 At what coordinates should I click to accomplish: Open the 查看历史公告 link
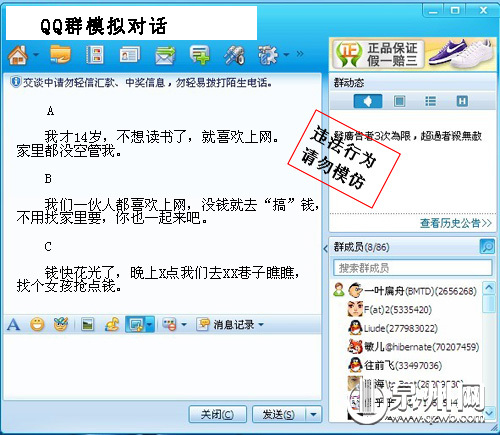pos(455,223)
